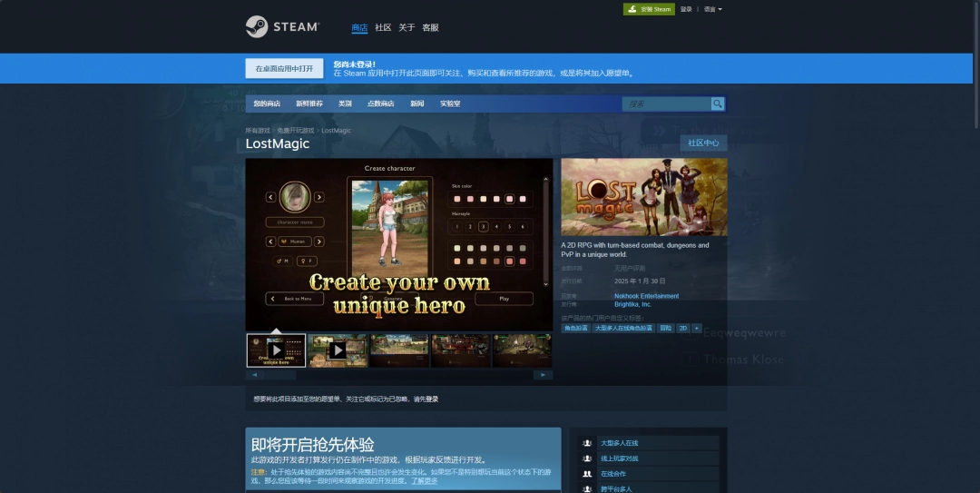Click the plus button to add tag
Screen dimensions: 980x493
697,328
